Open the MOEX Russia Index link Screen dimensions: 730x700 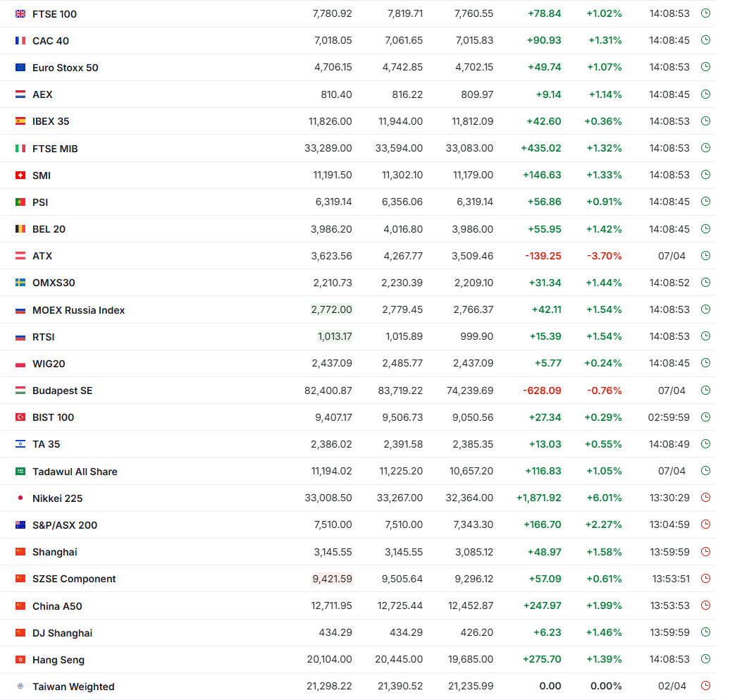tap(79, 310)
